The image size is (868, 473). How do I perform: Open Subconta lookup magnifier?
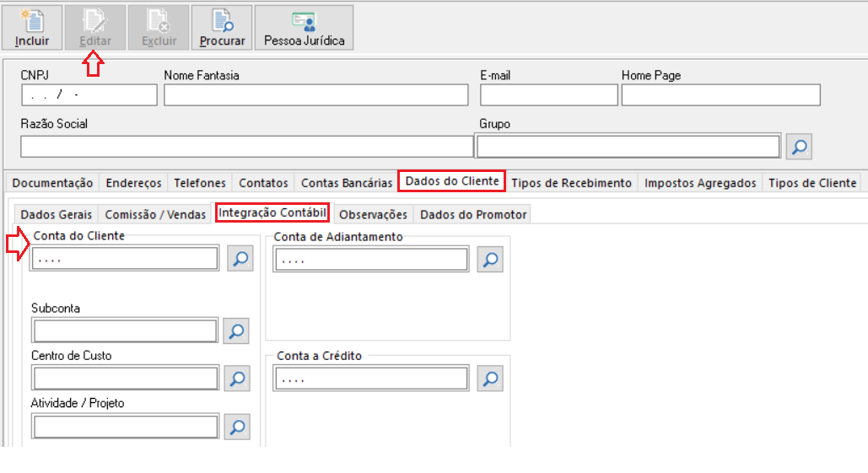pos(236,331)
